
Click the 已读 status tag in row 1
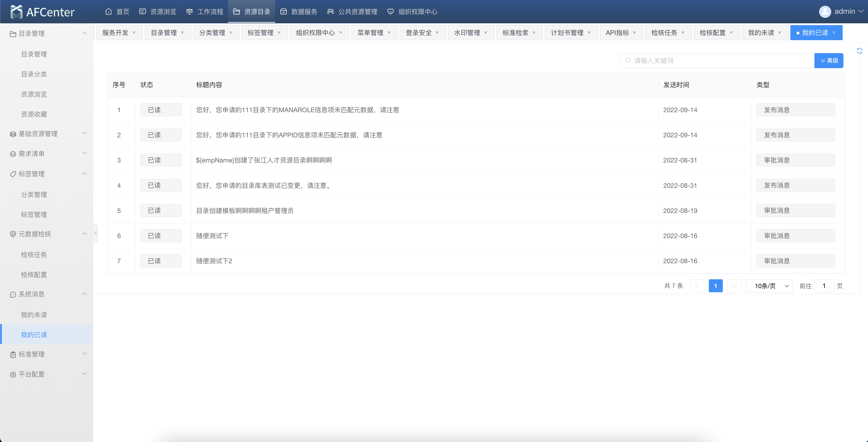point(161,110)
